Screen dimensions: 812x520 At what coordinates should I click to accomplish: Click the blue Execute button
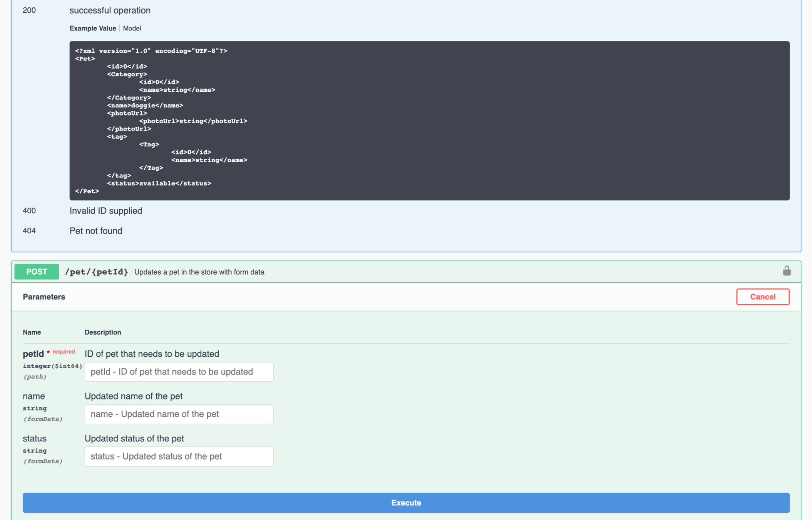click(x=406, y=502)
